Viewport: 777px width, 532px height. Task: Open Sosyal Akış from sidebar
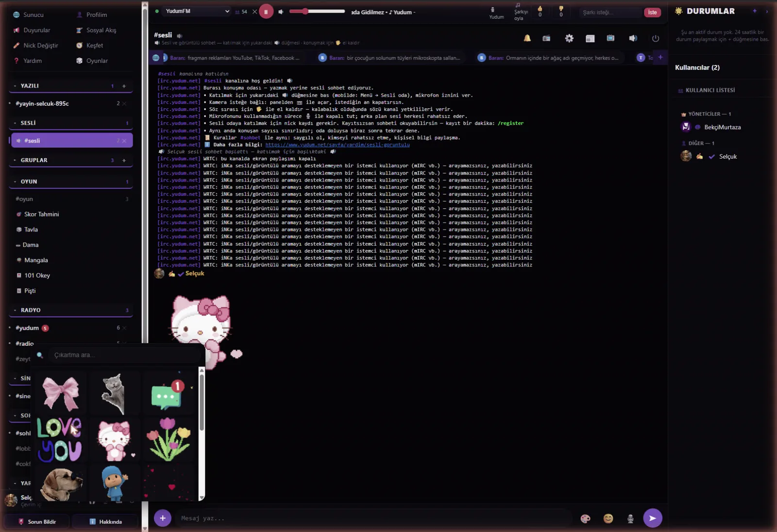click(101, 30)
